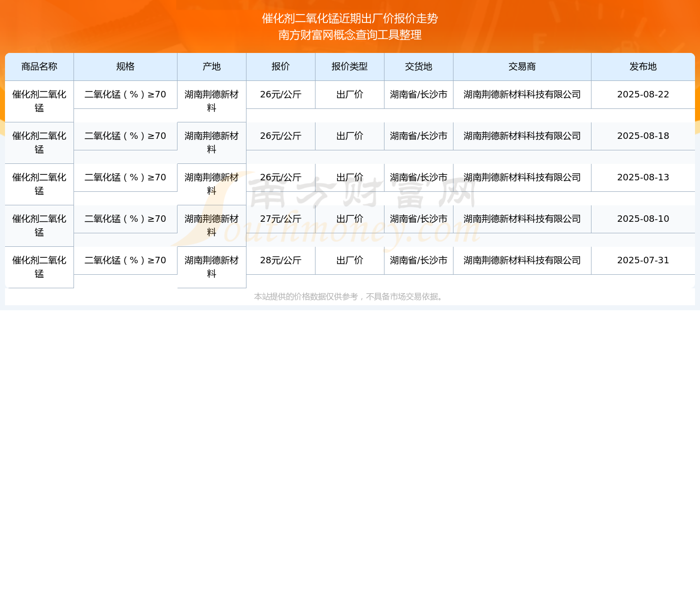Click 二氧化锰(%)≥70 in the 2025-08-18 row
The image size is (700, 602).
coord(125,136)
